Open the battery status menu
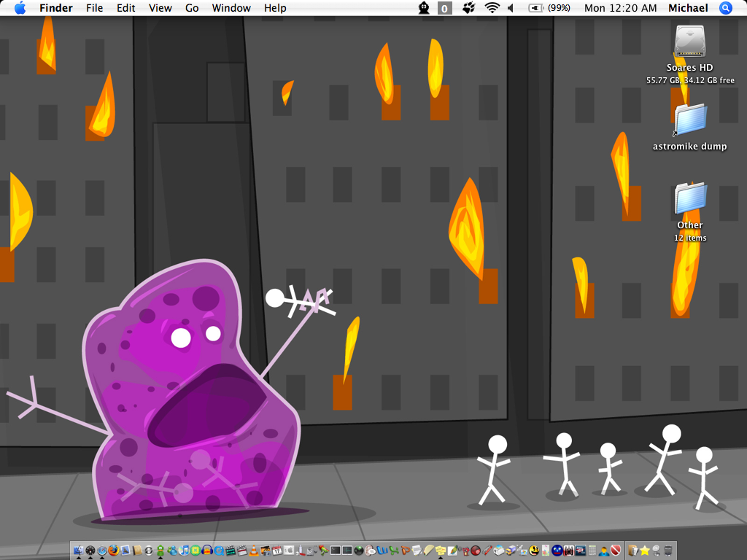This screenshot has width=747, height=560. tap(549, 7)
